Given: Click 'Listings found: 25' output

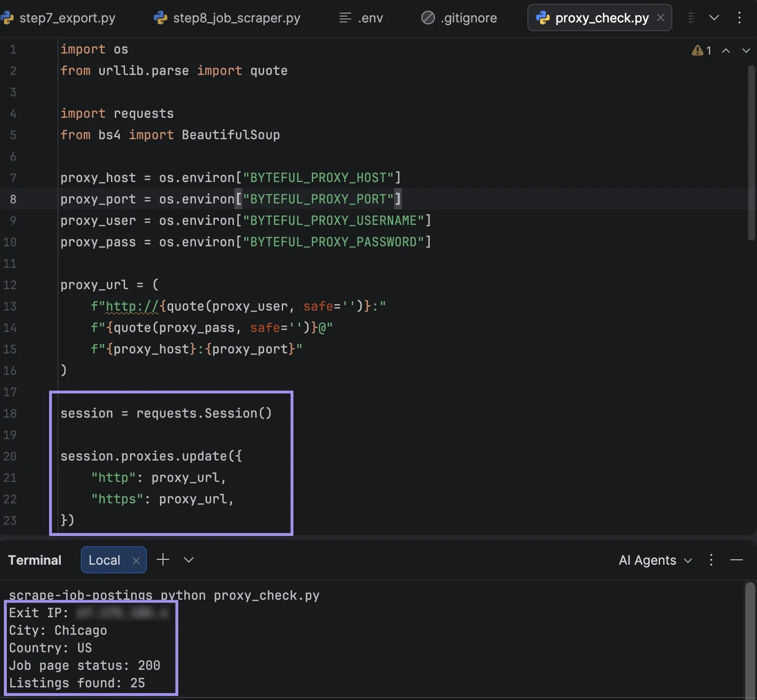Looking at the screenshot, I should point(77,683).
